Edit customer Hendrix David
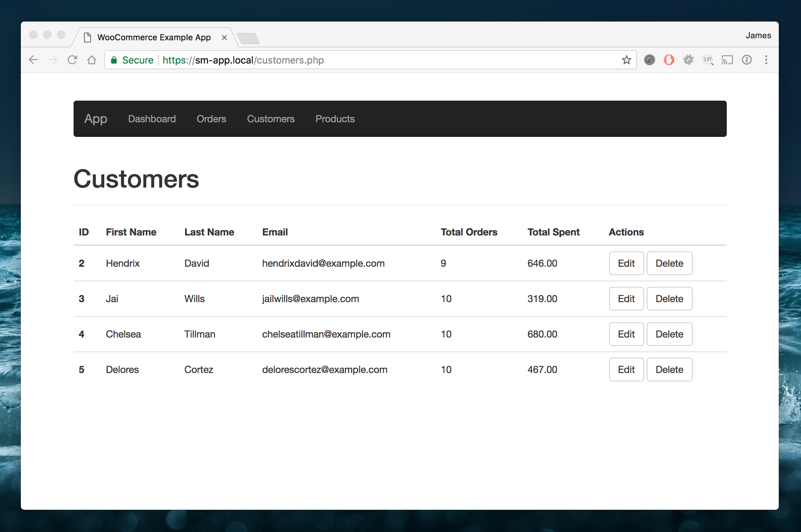Viewport: 801px width, 532px height. tap(626, 263)
